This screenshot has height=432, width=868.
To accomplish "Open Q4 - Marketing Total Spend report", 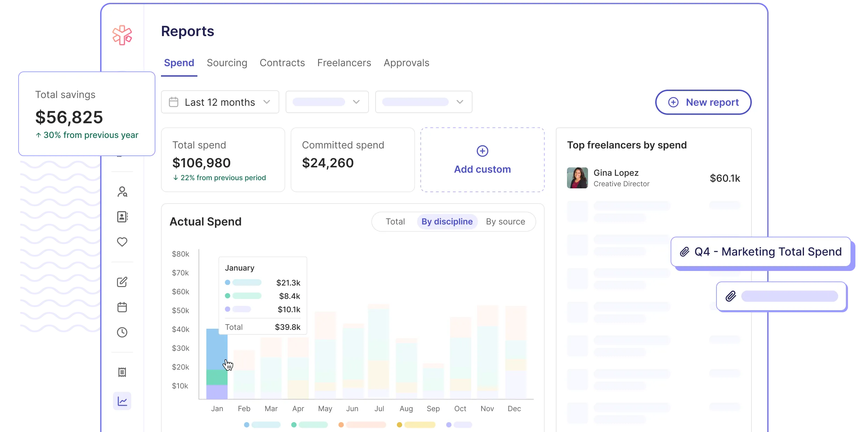I will click(761, 252).
